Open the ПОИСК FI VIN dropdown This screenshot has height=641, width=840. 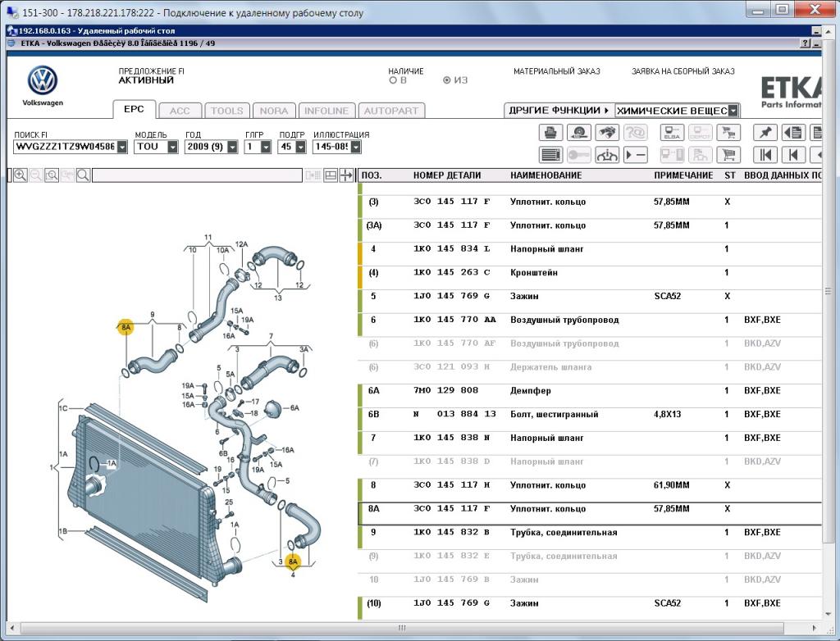(x=122, y=147)
